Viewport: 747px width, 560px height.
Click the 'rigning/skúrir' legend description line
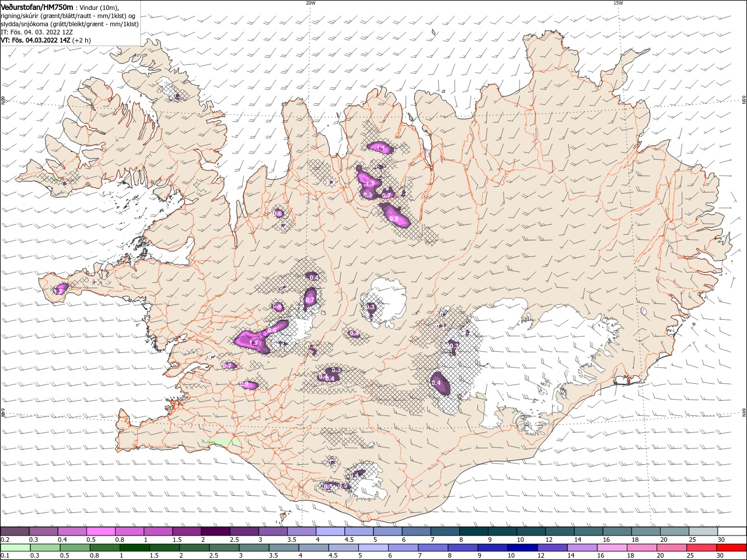(67, 15)
